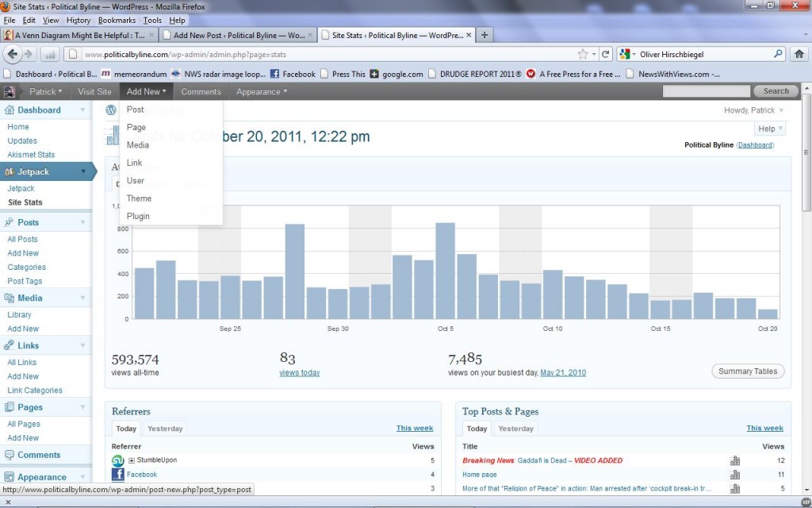
Task: Expand the StumbleUpon referrer plus box
Action: tap(132, 460)
